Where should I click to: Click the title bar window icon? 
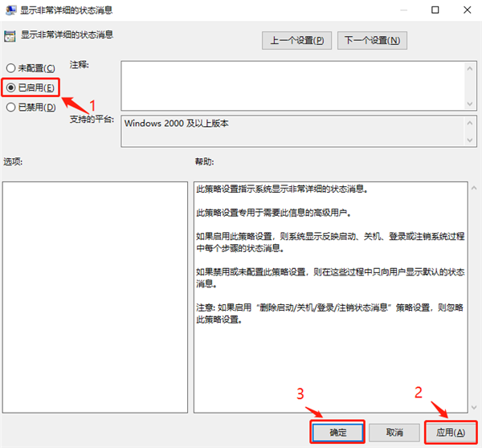11,10
